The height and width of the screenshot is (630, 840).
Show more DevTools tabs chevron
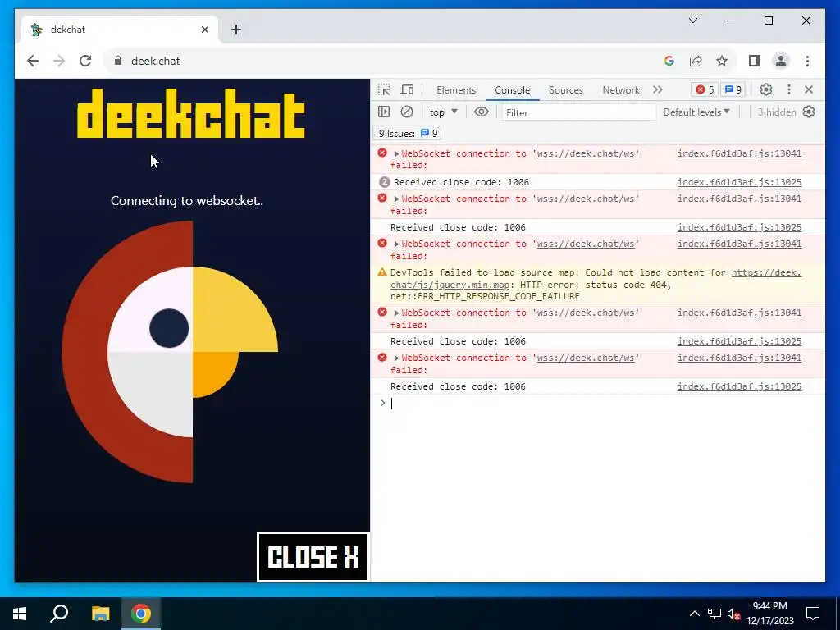[658, 89]
